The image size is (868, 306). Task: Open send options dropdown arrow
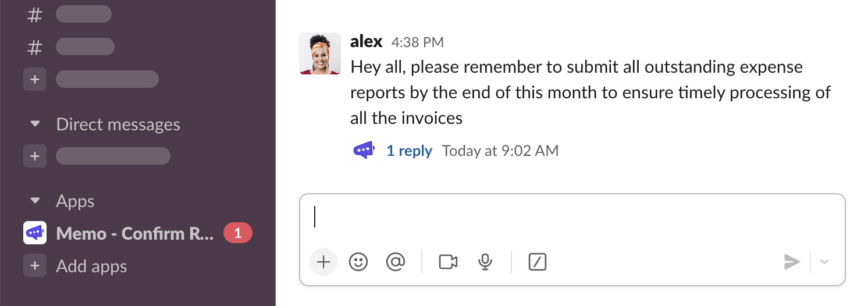pyautogui.click(x=824, y=262)
